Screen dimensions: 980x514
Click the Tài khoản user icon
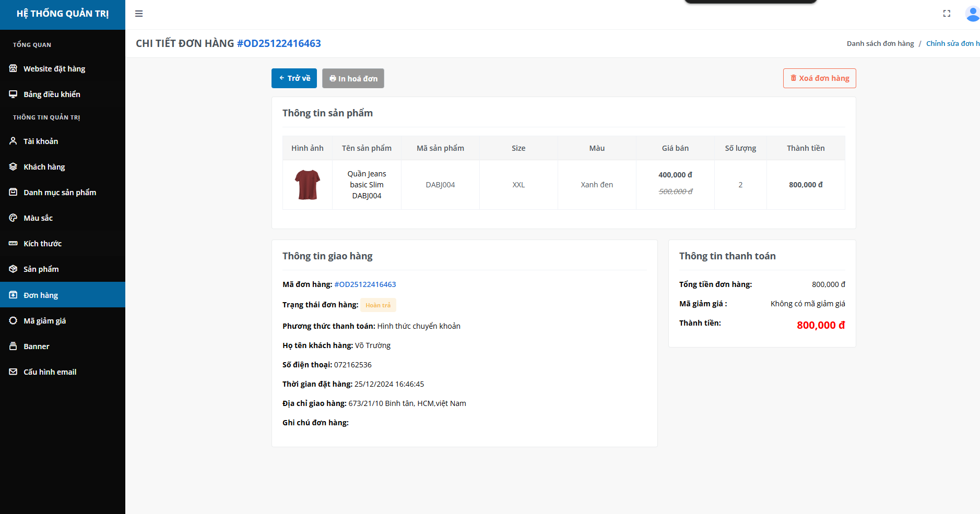13,141
